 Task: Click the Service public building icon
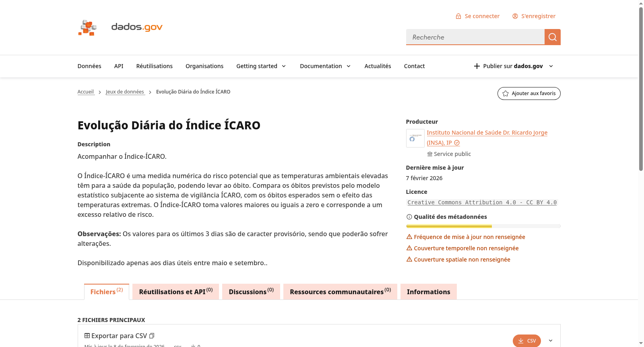430,154
